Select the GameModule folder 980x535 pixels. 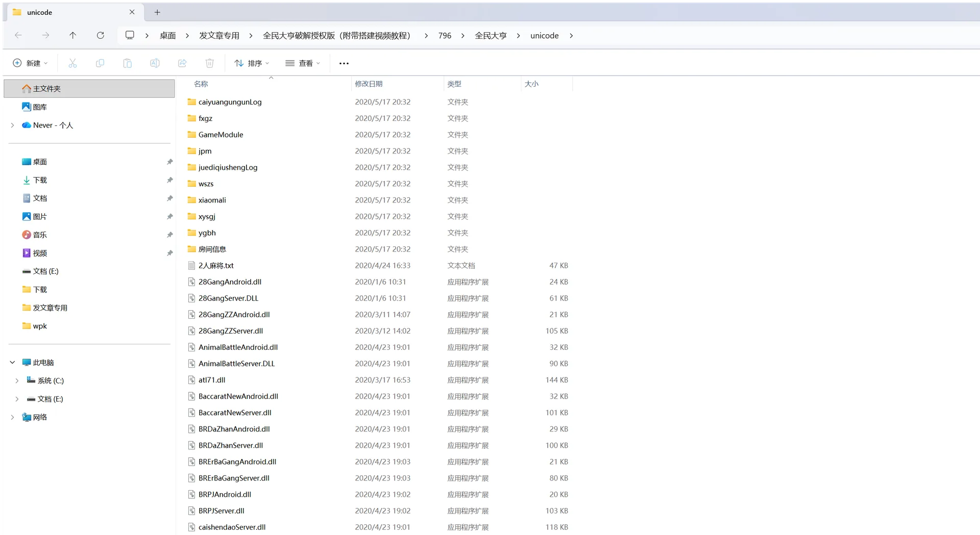tap(378, 135)
